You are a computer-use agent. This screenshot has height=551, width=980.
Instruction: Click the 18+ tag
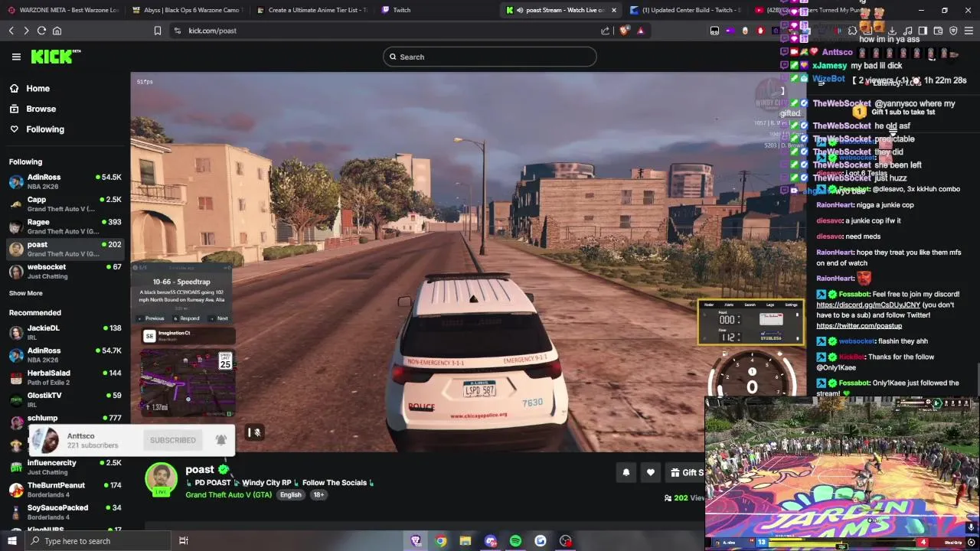point(318,494)
